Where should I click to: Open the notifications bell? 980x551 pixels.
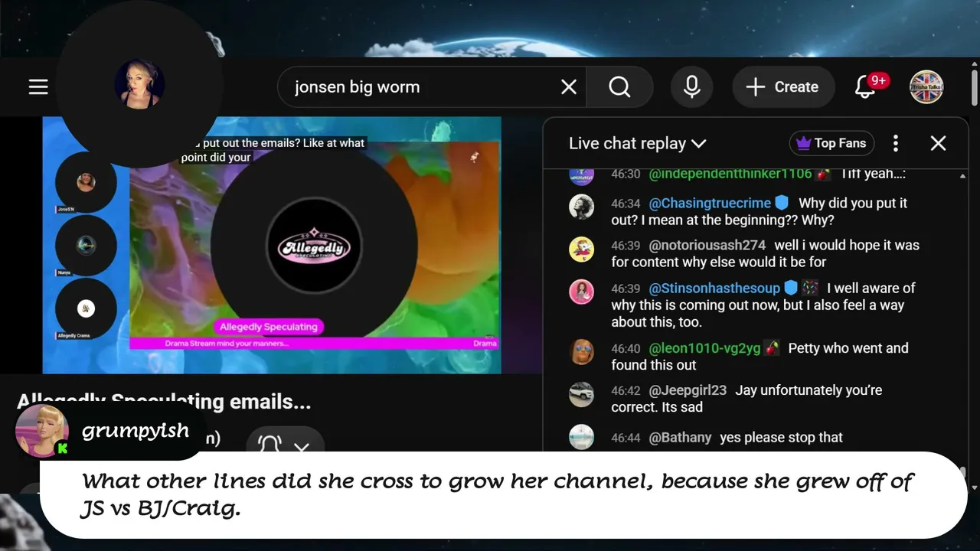[x=866, y=87]
